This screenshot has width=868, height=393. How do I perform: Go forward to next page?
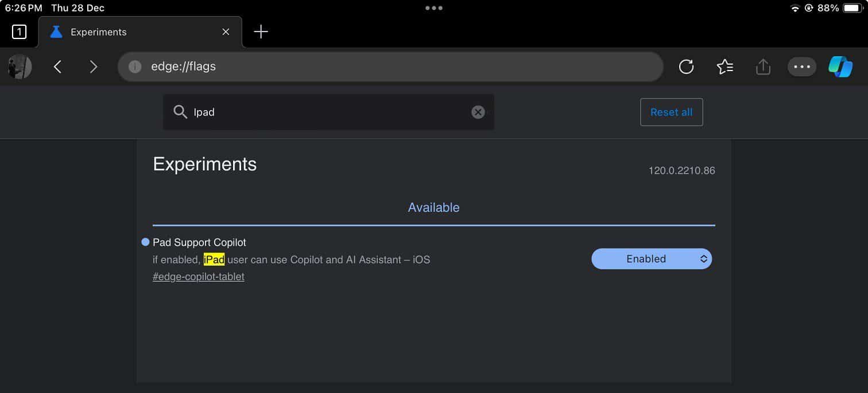pyautogui.click(x=94, y=67)
